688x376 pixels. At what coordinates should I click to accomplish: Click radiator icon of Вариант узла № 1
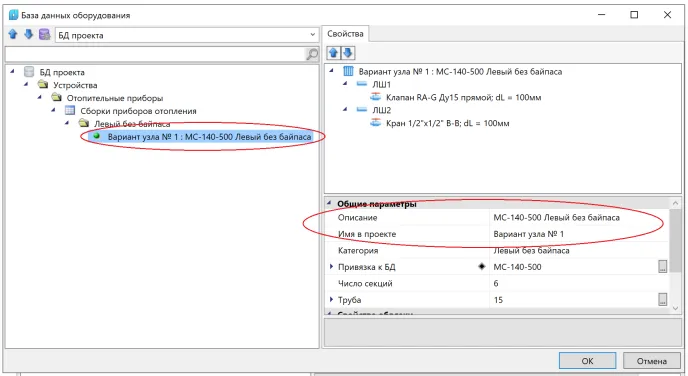348,71
